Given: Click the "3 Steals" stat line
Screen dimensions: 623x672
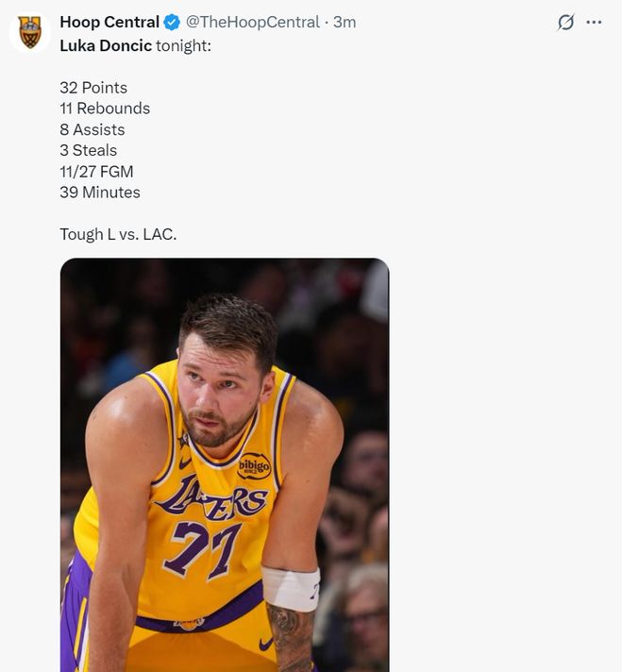Looking at the screenshot, I should tap(89, 150).
